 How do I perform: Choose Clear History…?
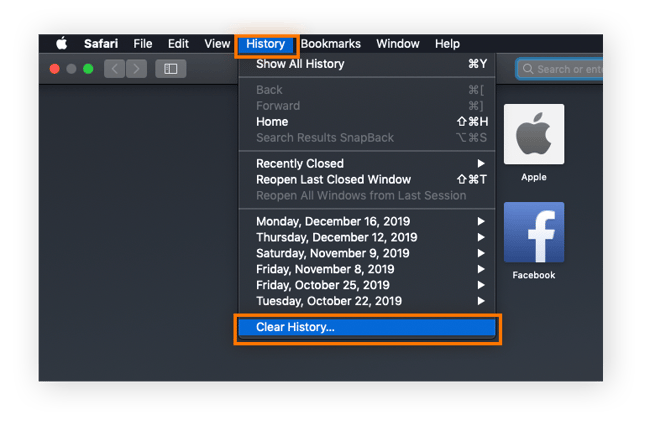[x=367, y=327]
